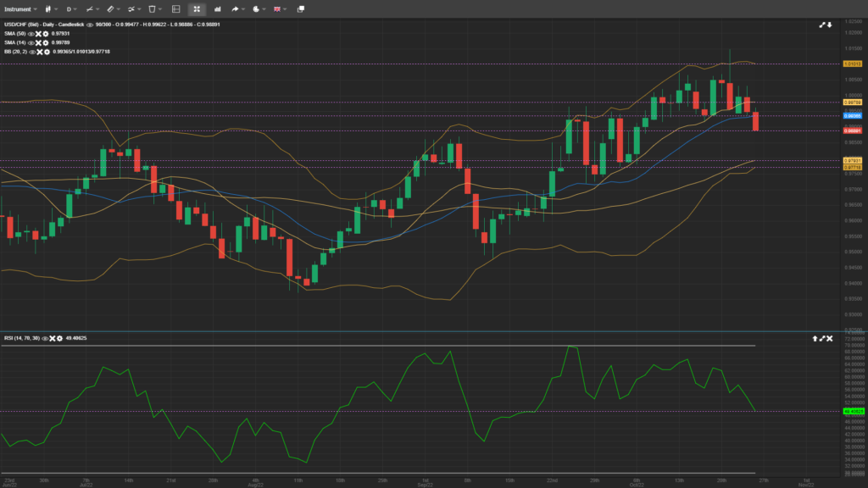Click the Bollinger values readout text

coord(81,52)
